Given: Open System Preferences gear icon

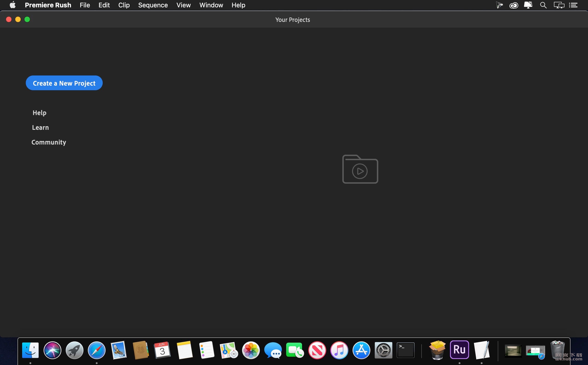Looking at the screenshot, I should (x=384, y=350).
